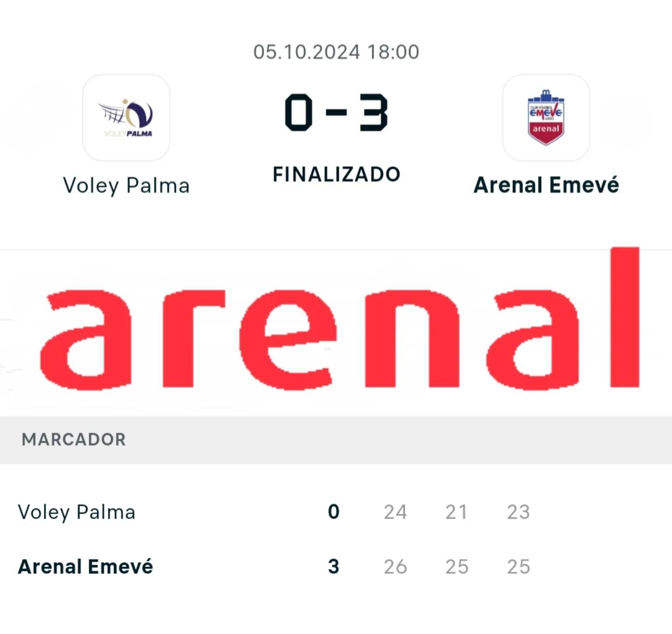The width and height of the screenshot is (672, 634).
Task: Click Voley Palma first set score 24
Action: click(x=395, y=512)
